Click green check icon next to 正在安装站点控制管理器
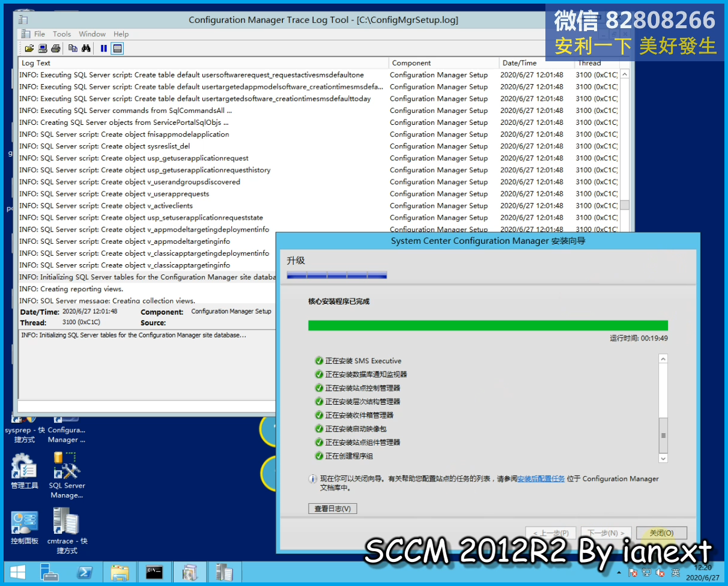 pos(319,388)
